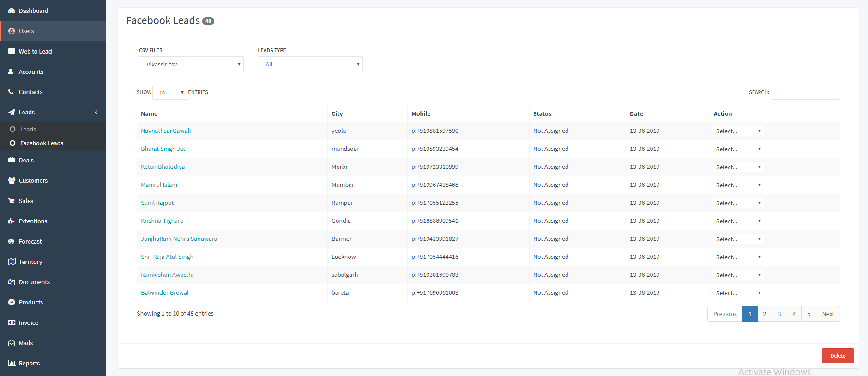Open Navnathsai Gawali lead link
Image resolution: width=868 pixels, height=376 pixels.
[166, 131]
